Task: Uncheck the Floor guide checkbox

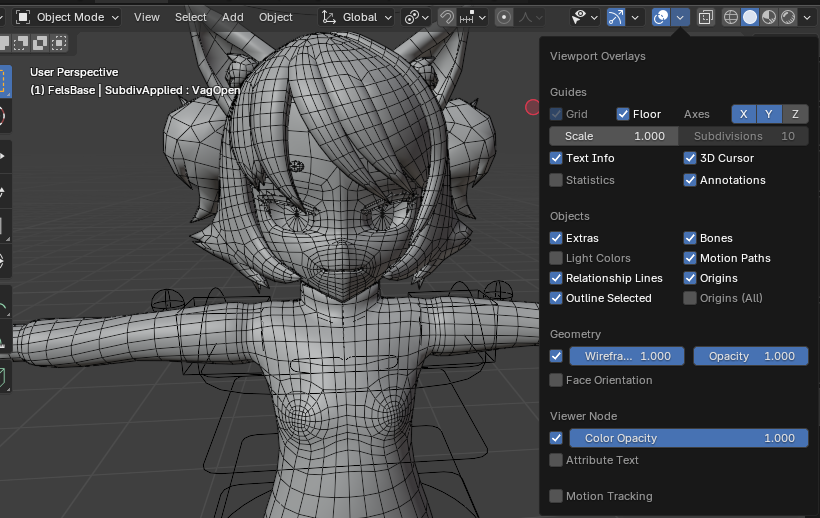Action: point(622,114)
